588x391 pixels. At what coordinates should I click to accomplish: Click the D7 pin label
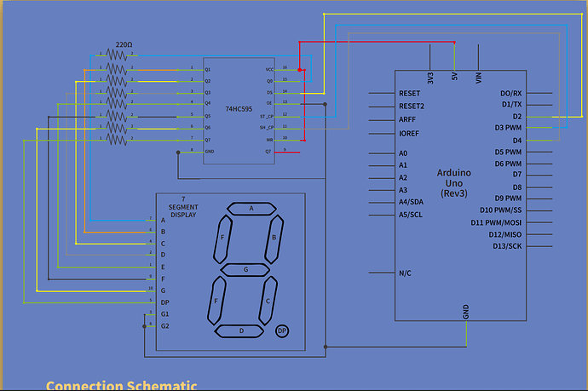(x=517, y=175)
